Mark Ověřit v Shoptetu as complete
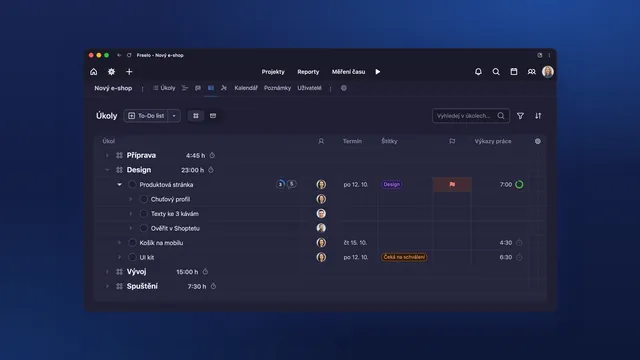 (x=143, y=228)
